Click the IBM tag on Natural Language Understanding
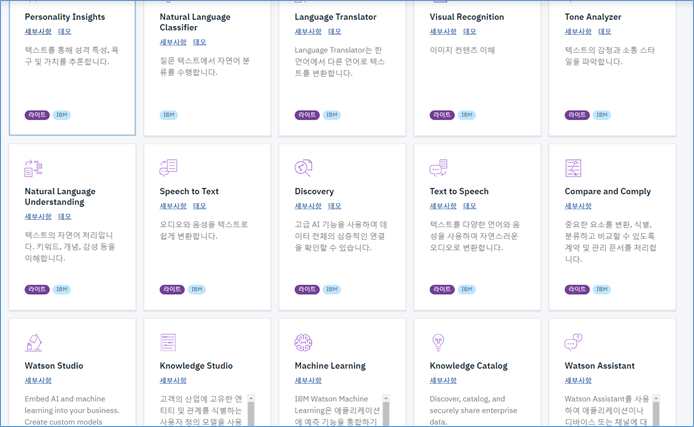The width and height of the screenshot is (694, 427). 62,289
